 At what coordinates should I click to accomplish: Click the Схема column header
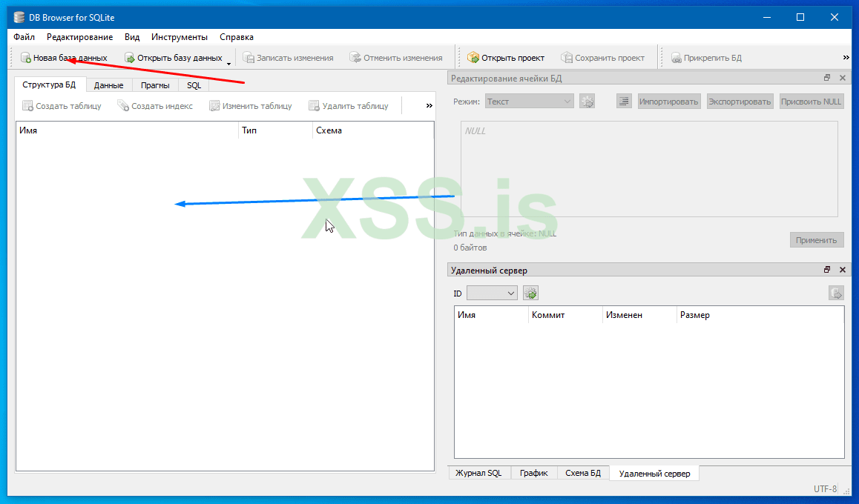[x=373, y=130]
